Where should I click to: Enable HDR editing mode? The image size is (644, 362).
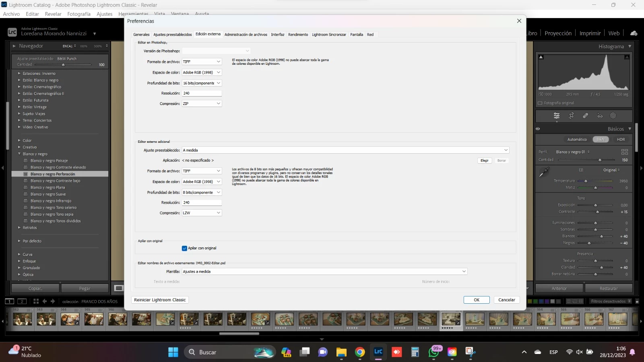point(621,140)
